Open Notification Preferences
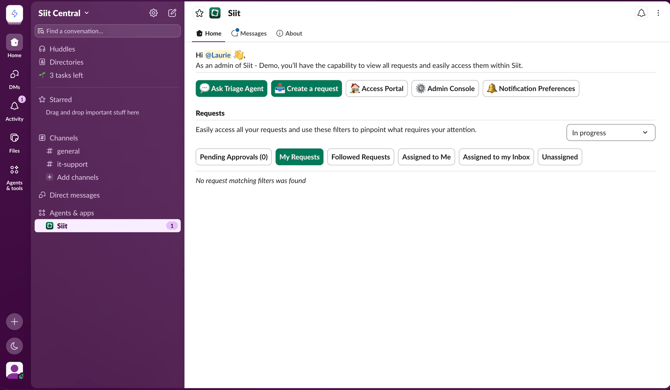 [531, 88]
